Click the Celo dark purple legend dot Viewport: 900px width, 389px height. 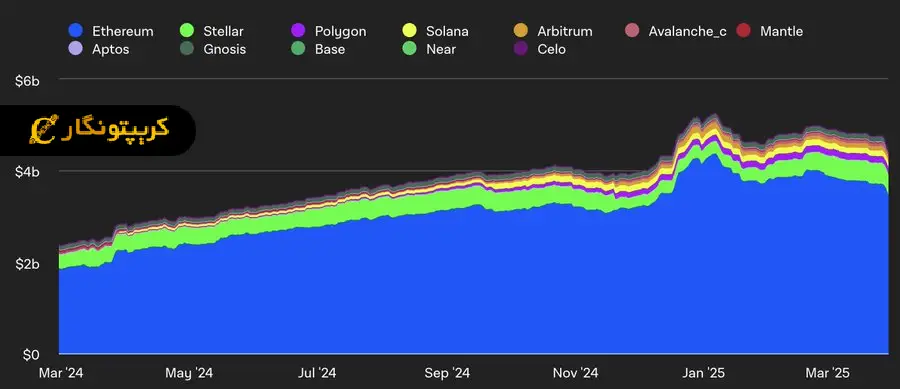point(521,49)
